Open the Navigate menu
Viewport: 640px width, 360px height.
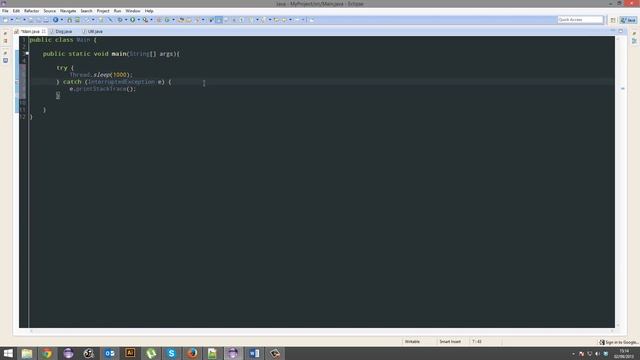[68, 11]
